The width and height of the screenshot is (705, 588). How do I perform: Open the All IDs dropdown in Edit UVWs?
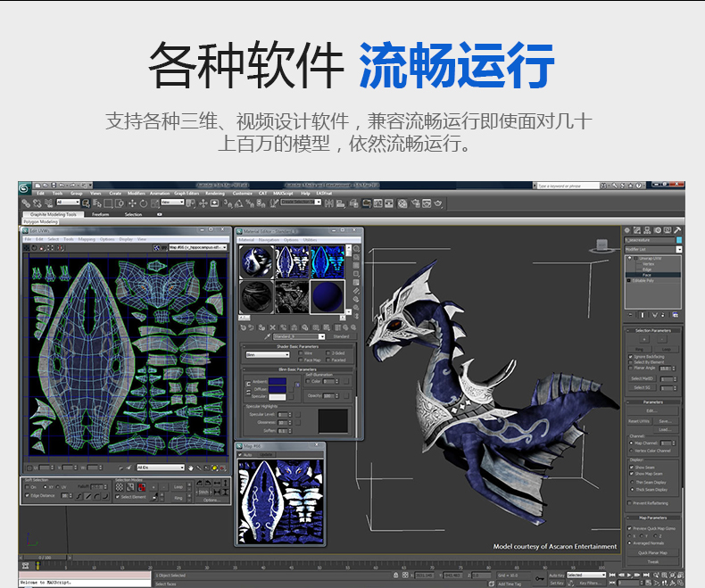coord(161,468)
